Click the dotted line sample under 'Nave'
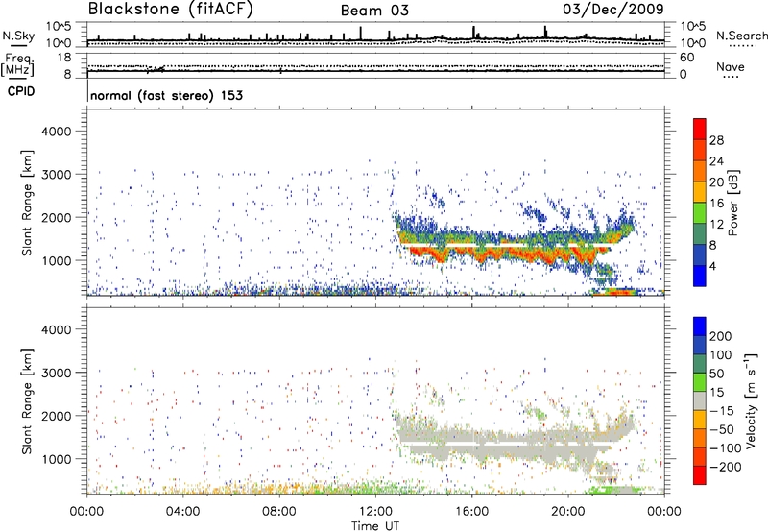The height and width of the screenshot is (532, 768). [x=731, y=77]
